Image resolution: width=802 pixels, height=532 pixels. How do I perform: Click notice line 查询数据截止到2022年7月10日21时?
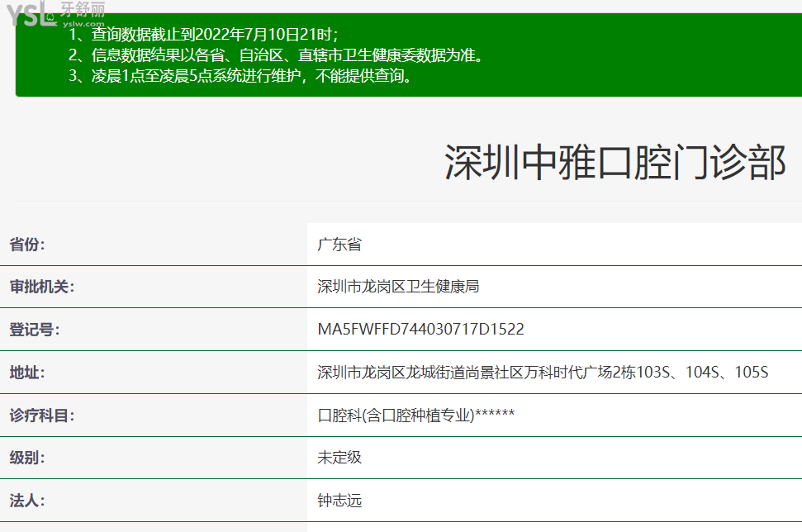point(203,34)
